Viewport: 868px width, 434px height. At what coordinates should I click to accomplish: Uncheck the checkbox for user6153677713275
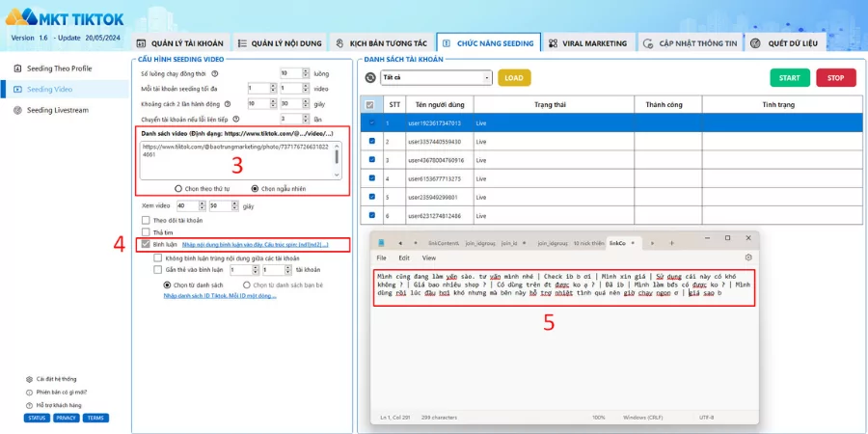tap(372, 178)
